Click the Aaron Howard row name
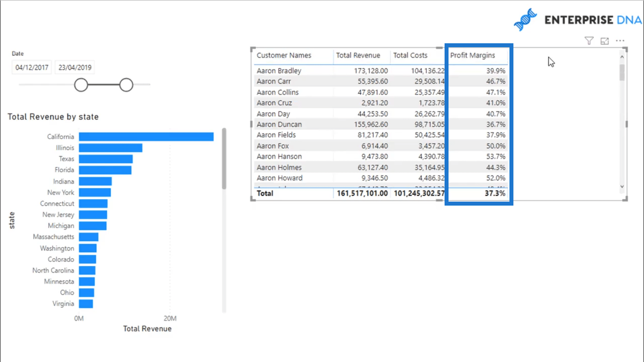This screenshot has width=644, height=362. [x=280, y=178]
